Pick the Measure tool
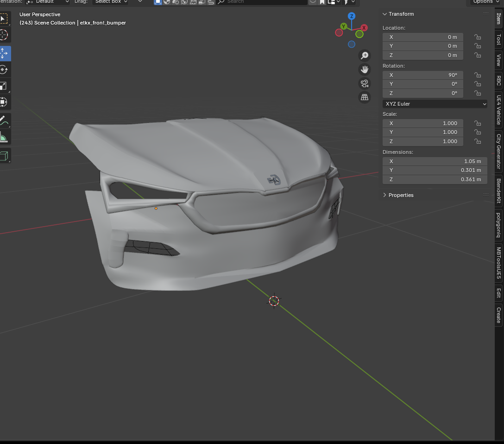 tap(4, 137)
